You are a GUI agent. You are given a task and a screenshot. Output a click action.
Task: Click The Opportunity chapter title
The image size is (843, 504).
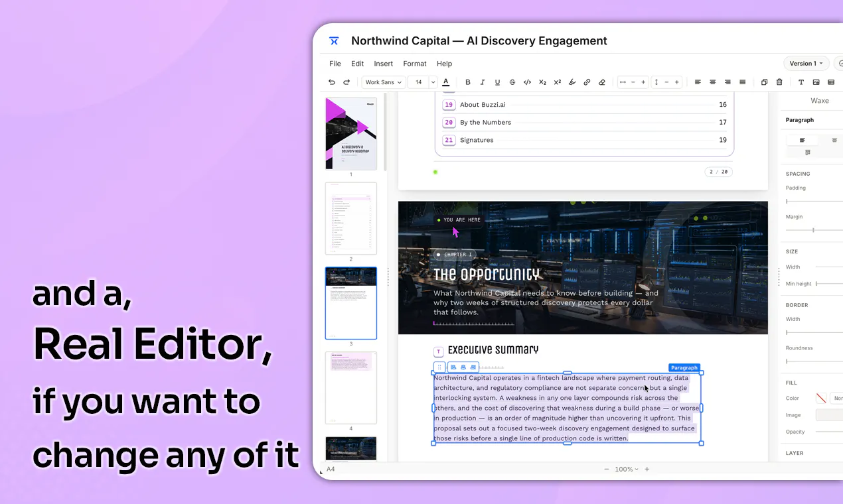point(487,274)
